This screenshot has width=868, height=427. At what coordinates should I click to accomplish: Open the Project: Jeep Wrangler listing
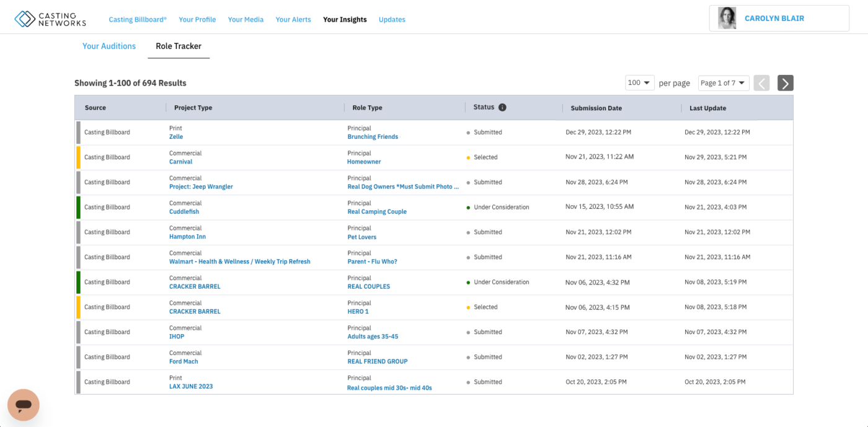(x=201, y=186)
